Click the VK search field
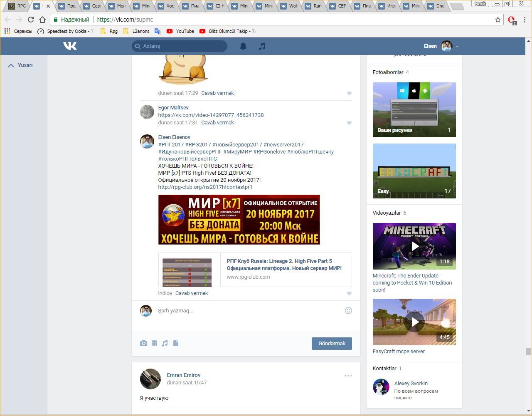 pos(180,46)
